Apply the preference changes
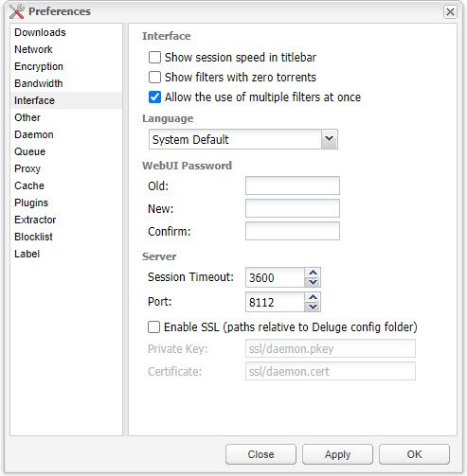The image size is (467, 476). (x=337, y=454)
